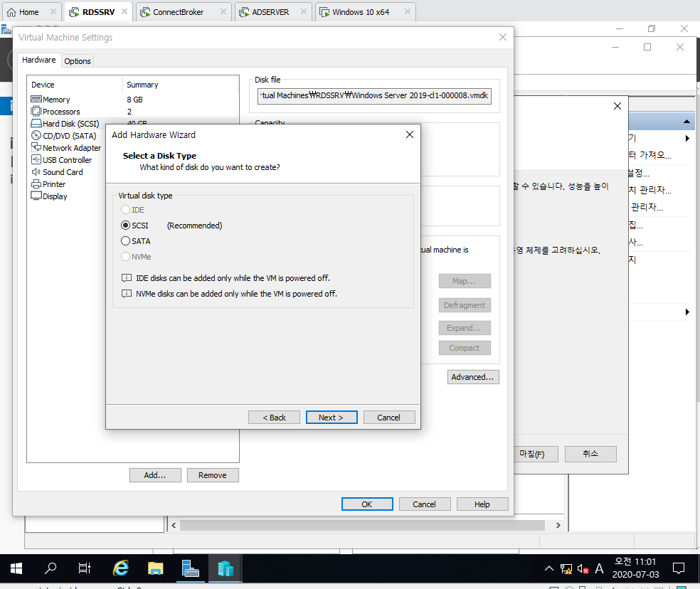Click the Disk file path field
Screen dimensions: 700x589
pyautogui.click(x=374, y=95)
